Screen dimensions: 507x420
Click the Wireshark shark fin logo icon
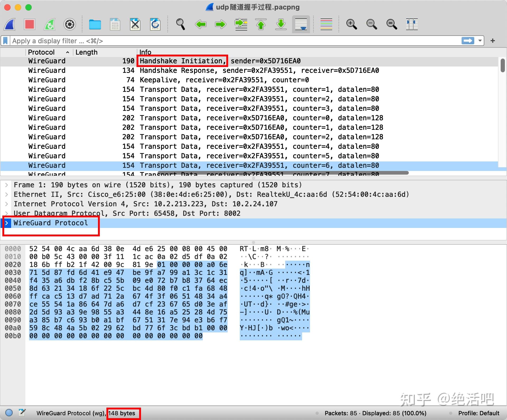(12, 25)
